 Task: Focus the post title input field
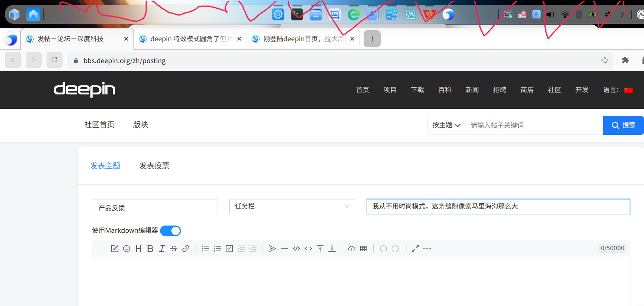pyautogui.click(x=498, y=207)
